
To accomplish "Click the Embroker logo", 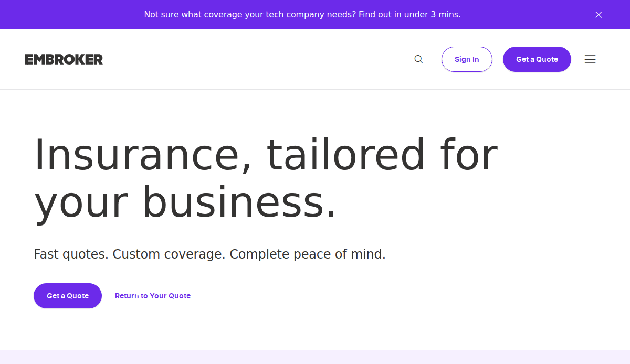I will point(64,59).
